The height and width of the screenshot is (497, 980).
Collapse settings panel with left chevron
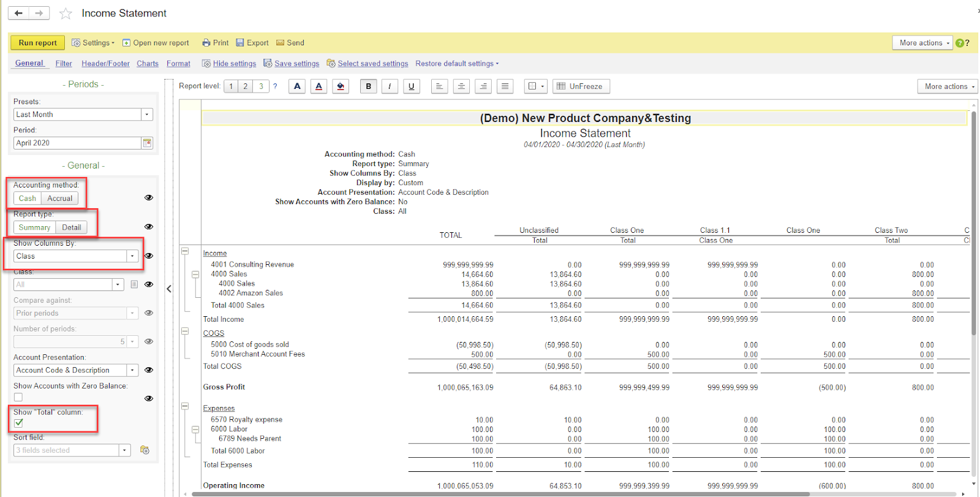[x=169, y=289]
